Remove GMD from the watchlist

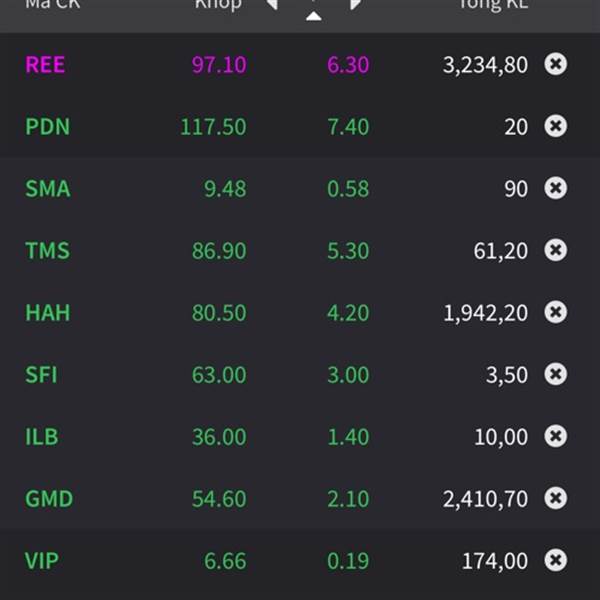coord(555,498)
